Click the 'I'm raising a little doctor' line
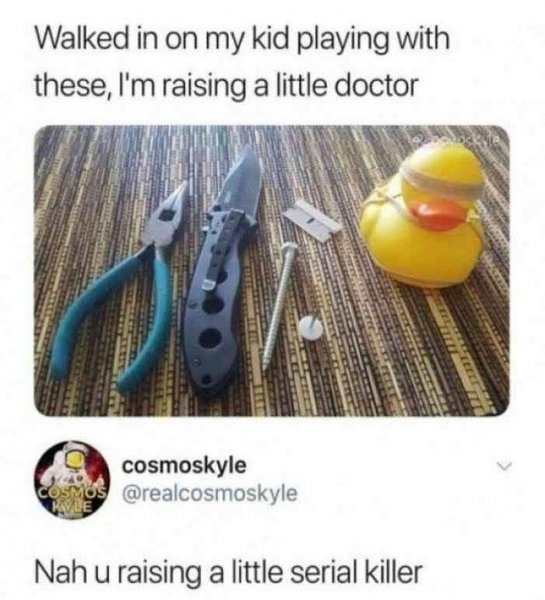 [x=267, y=85]
